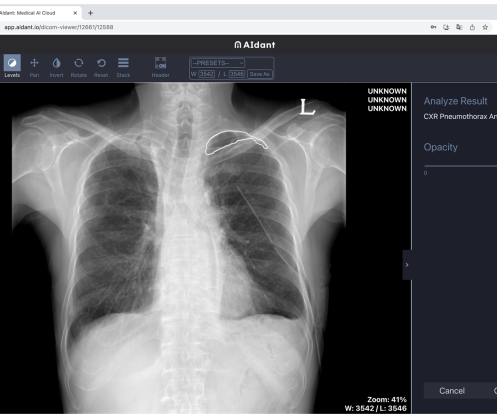This screenshot has width=497, height=418.
Task: Toggle the Header ON overlay
Action: (x=160, y=67)
